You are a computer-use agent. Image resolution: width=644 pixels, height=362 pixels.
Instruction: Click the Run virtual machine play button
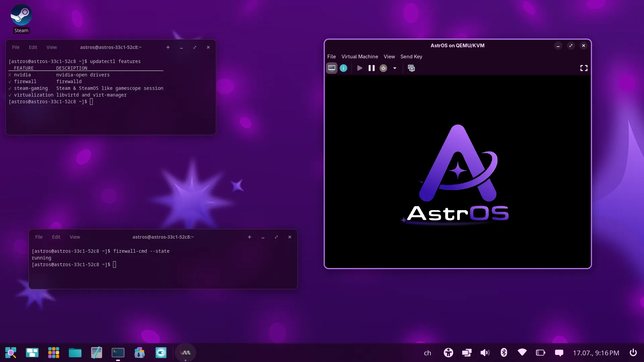click(360, 68)
